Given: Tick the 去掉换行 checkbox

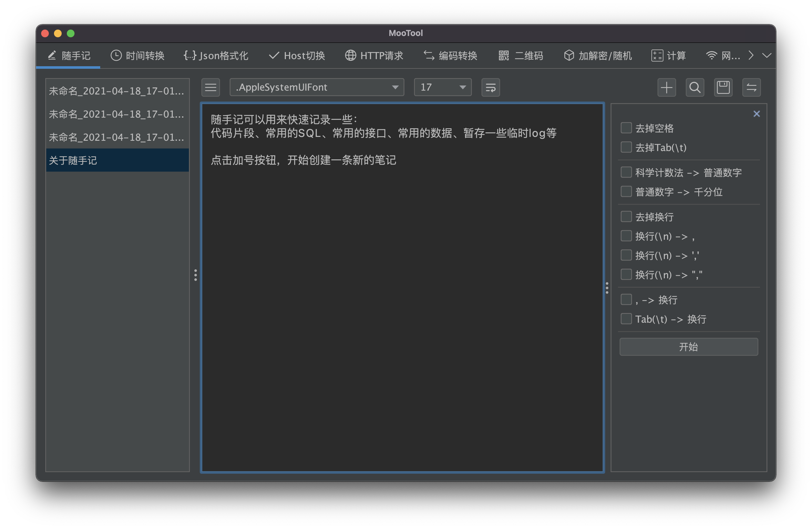Looking at the screenshot, I should click(626, 216).
